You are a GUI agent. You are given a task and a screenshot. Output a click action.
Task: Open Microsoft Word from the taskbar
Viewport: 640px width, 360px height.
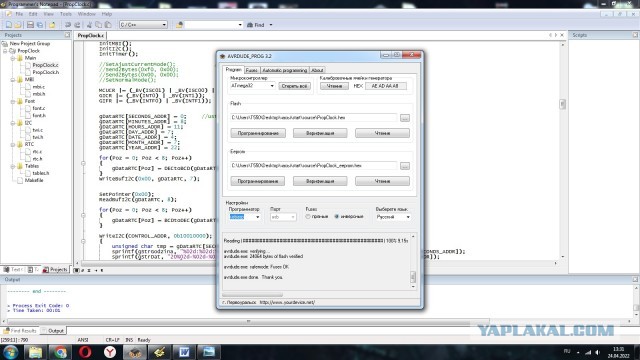tap(184, 352)
